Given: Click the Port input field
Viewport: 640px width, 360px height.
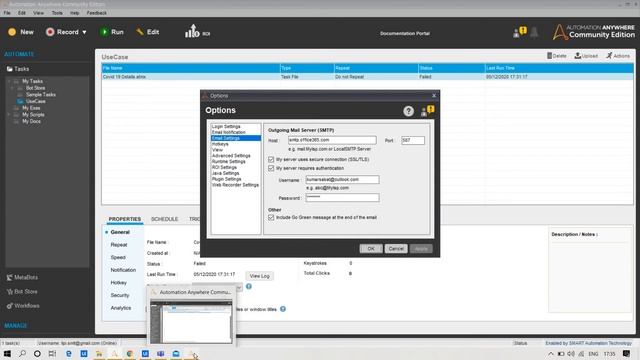Looking at the screenshot, I should pos(413,140).
